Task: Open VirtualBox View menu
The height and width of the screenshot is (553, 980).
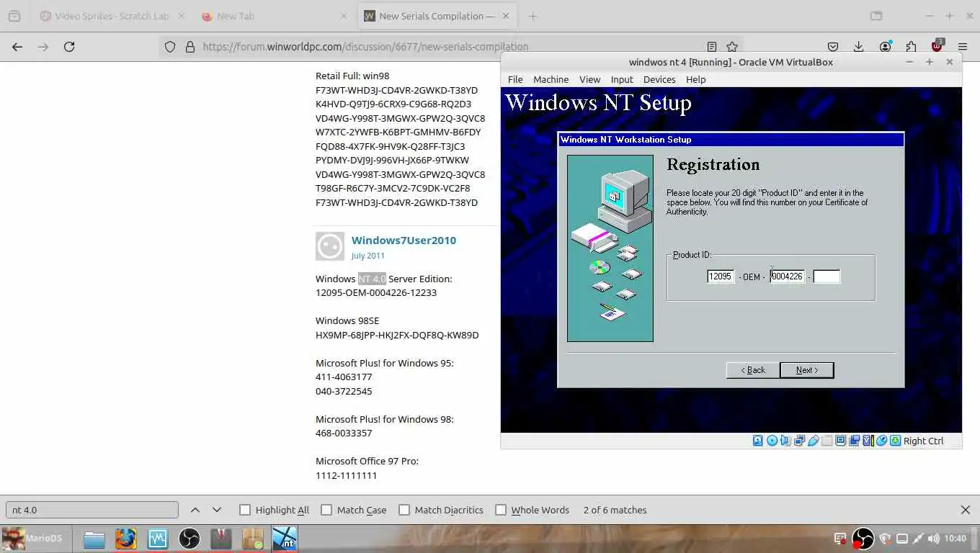Action: point(589,79)
